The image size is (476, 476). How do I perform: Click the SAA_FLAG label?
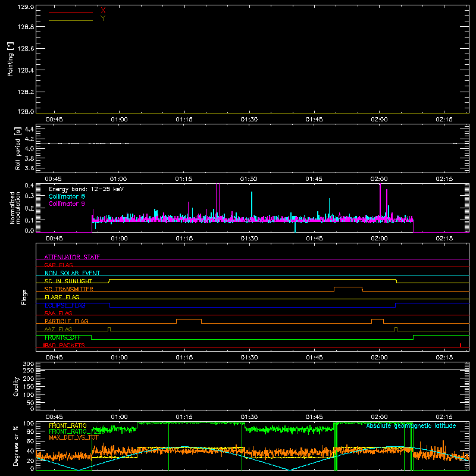click(58, 313)
